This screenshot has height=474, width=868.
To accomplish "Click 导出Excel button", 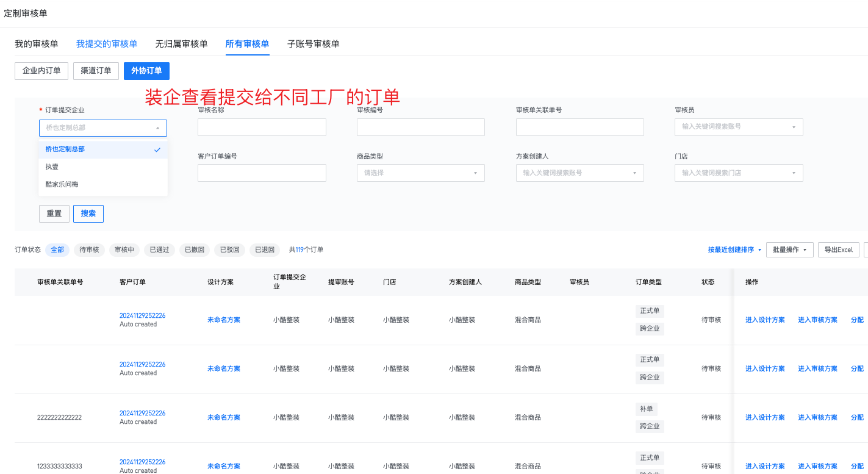I will 838,250.
